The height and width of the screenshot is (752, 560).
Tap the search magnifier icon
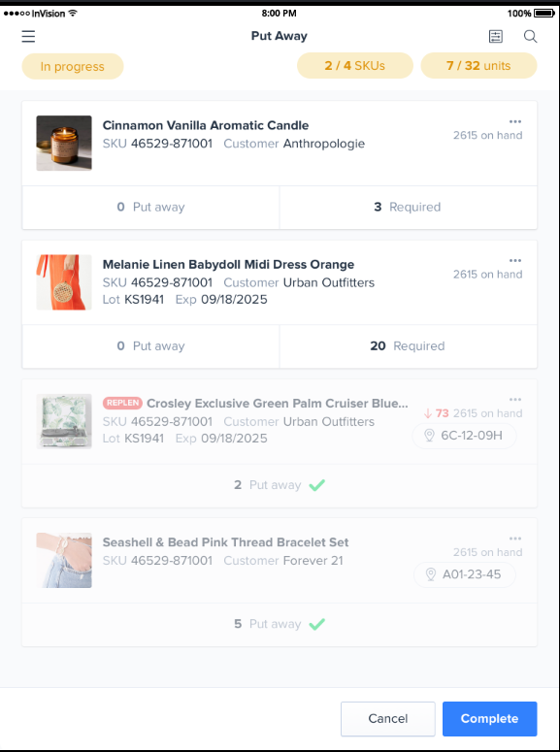click(530, 37)
